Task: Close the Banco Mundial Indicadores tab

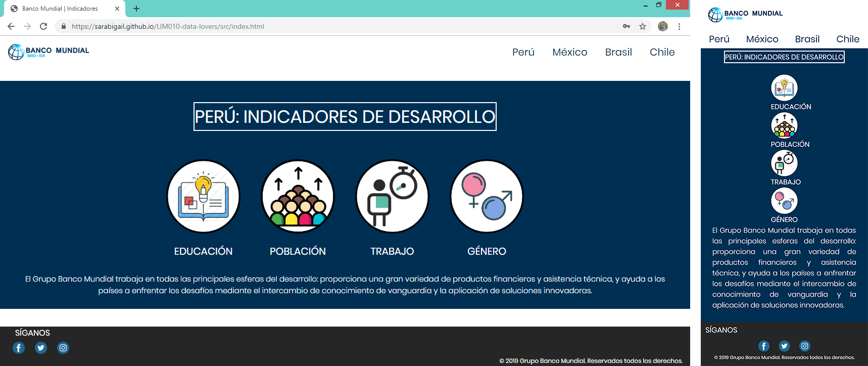Action: click(117, 9)
